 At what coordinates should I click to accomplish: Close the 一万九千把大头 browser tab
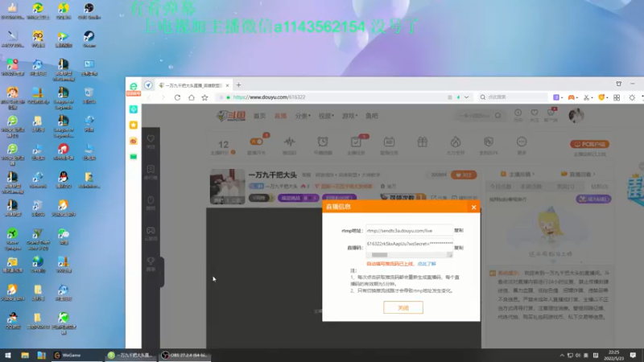coord(227,85)
